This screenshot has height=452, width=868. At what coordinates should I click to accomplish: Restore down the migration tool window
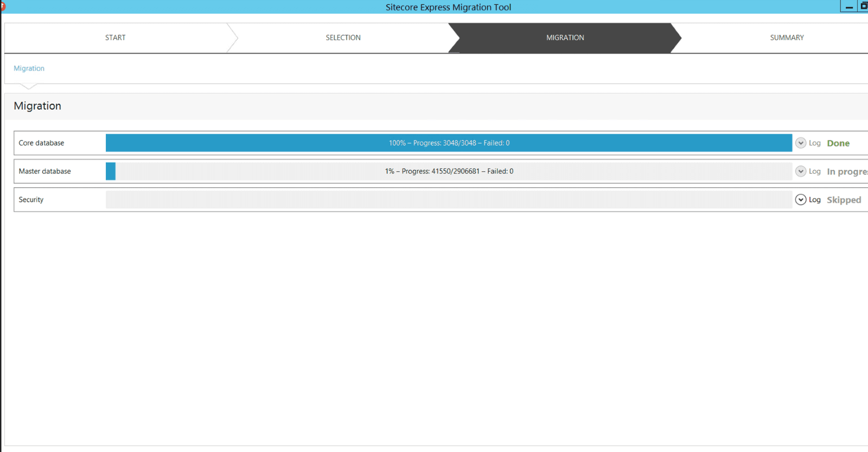tap(863, 7)
